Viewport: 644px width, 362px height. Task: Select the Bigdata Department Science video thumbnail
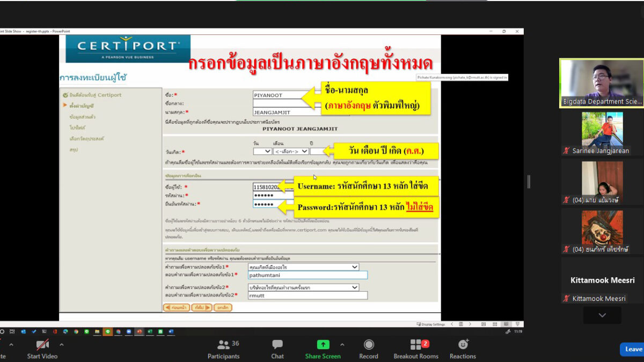(x=602, y=83)
